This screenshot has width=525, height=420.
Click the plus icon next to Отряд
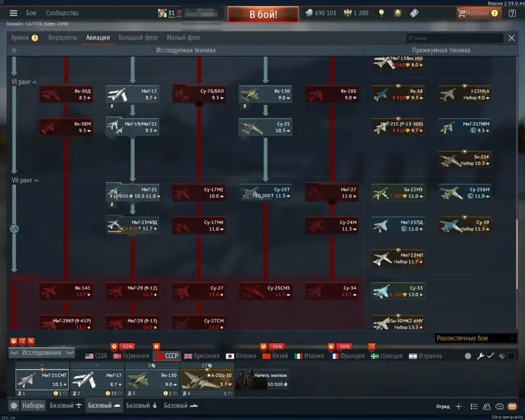[458, 406]
